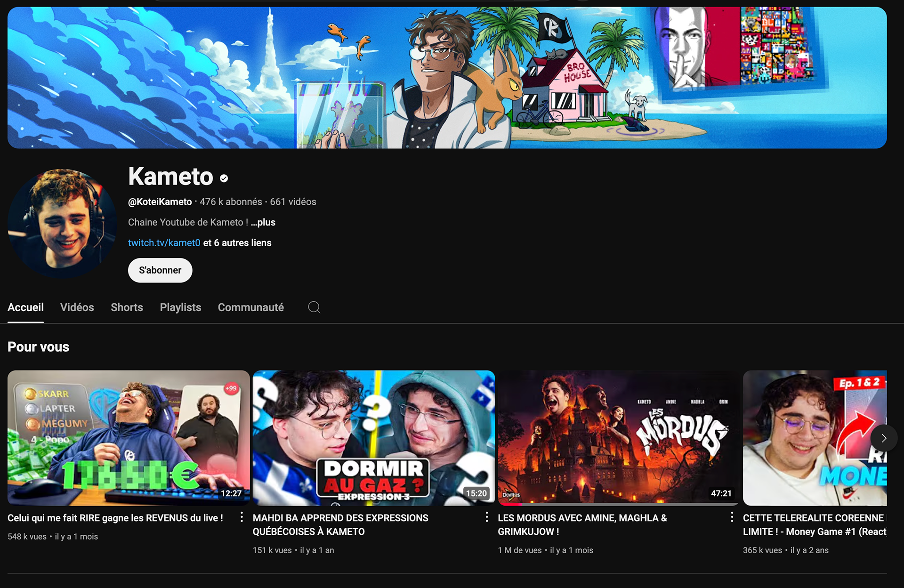Click the channel banner artwork
Image resolution: width=904 pixels, height=588 pixels.
[447, 78]
